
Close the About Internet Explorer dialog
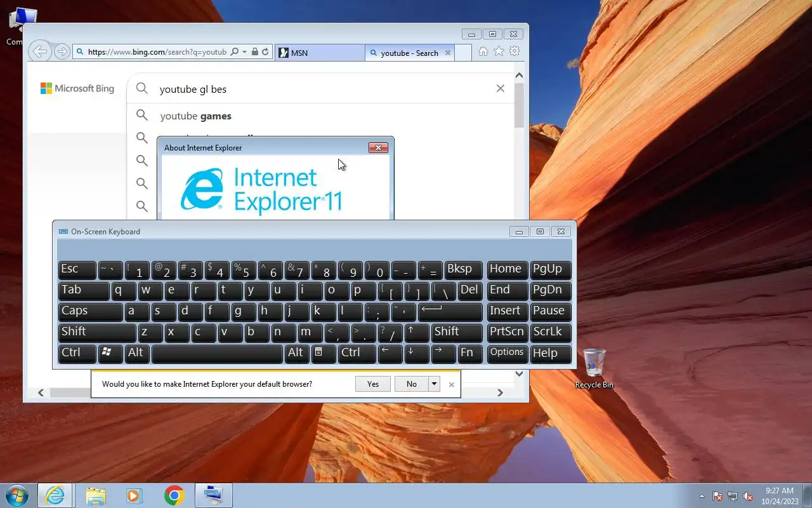click(378, 147)
